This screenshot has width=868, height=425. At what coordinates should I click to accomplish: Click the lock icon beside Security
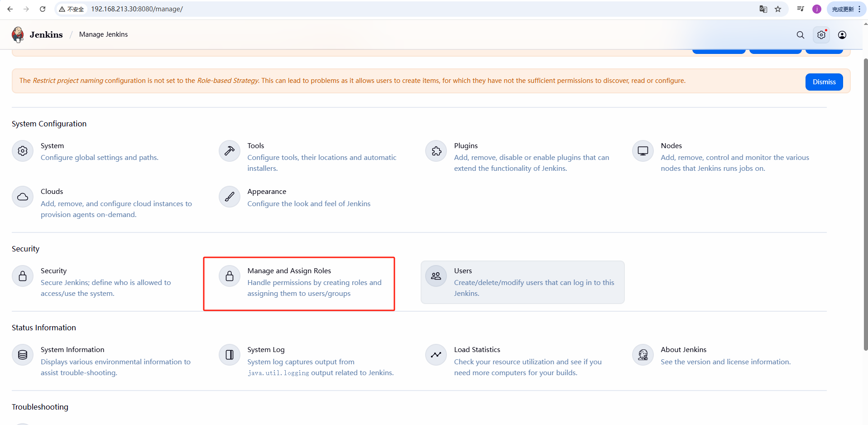click(x=23, y=276)
